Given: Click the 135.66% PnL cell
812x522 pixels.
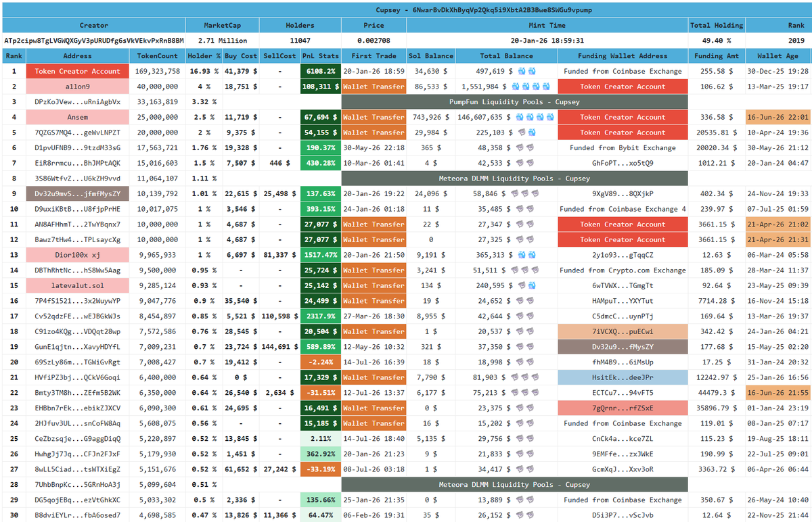Looking at the screenshot, I should pos(320,500).
